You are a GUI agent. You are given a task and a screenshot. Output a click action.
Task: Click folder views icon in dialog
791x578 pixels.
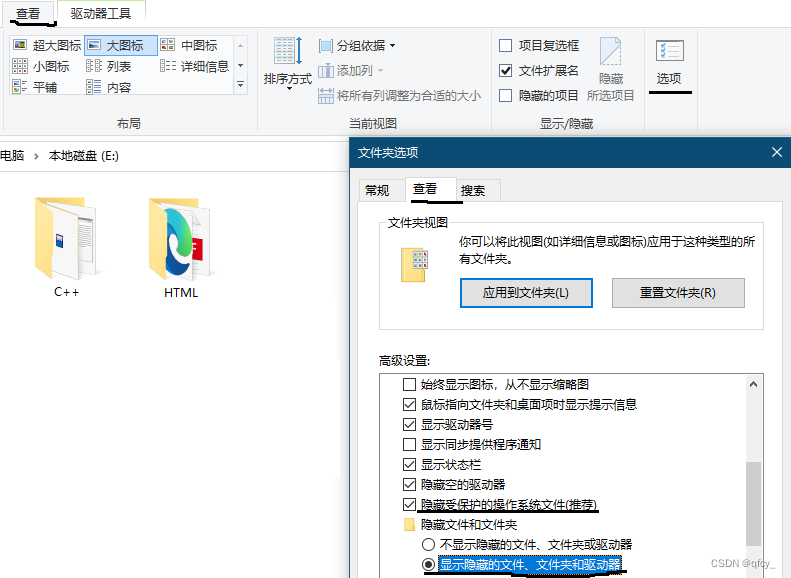pyautogui.click(x=415, y=265)
